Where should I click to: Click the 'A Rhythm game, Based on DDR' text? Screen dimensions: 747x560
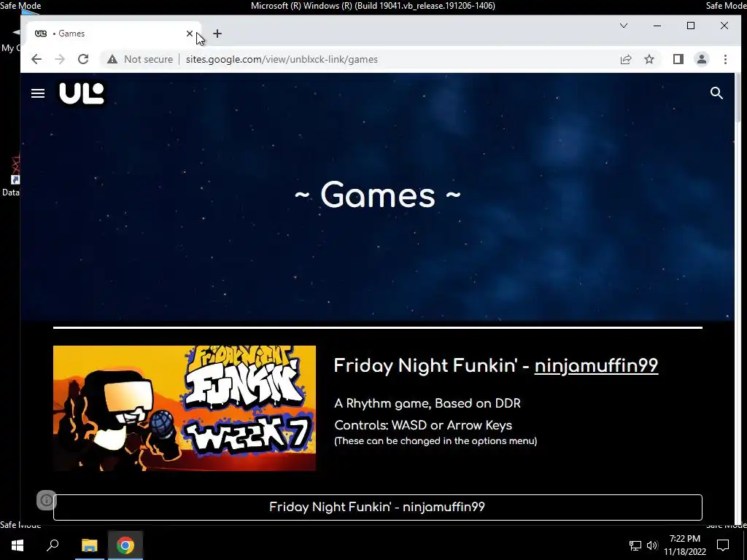pos(427,403)
